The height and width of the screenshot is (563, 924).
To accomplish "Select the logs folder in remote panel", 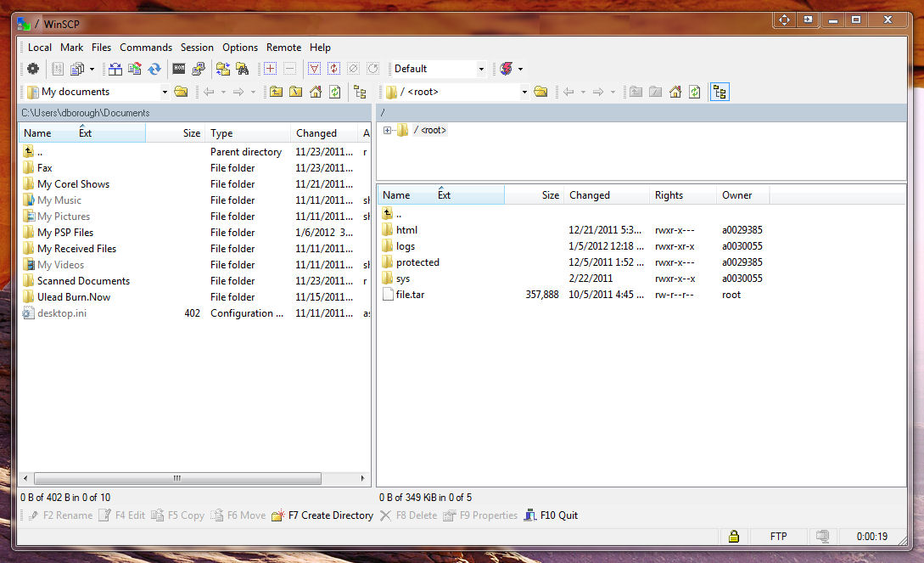I will pyautogui.click(x=406, y=246).
